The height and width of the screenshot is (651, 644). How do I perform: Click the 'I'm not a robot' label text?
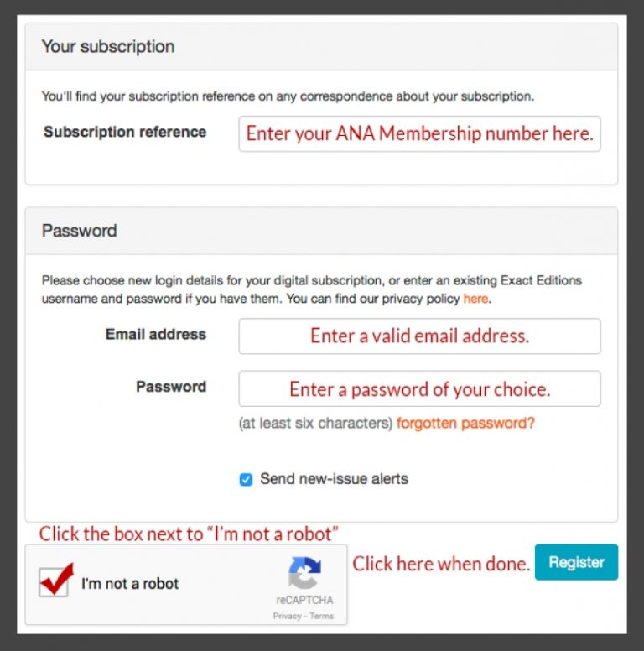tap(130, 584)
